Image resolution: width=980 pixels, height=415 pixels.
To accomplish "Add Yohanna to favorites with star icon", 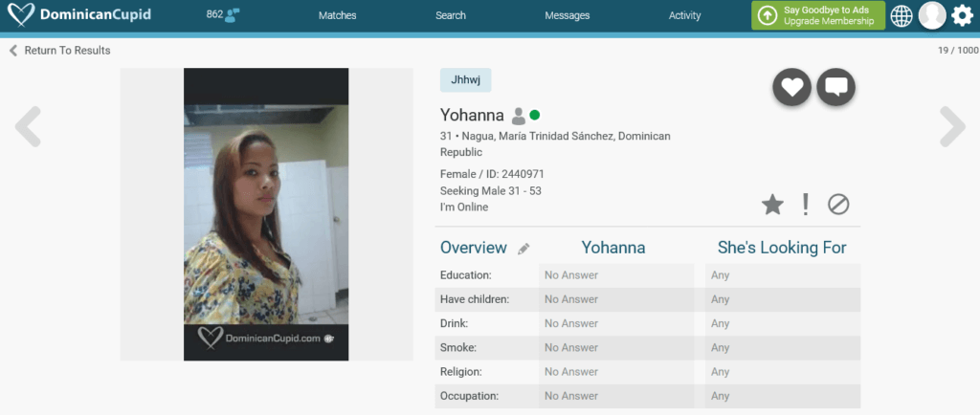I will coord(772,205).
